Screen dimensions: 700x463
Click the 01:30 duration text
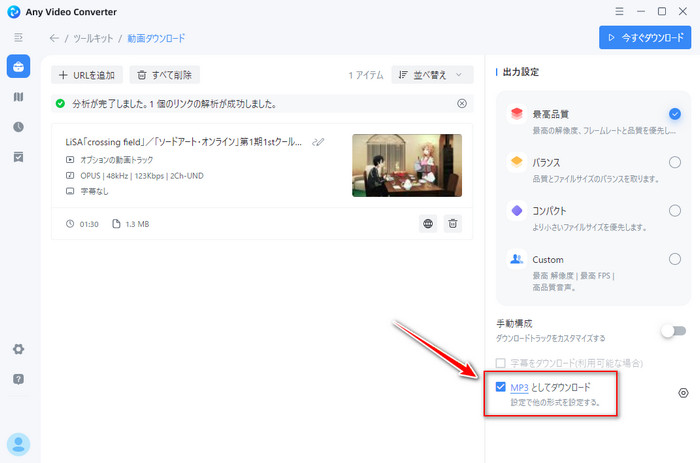tap(89, 224)
